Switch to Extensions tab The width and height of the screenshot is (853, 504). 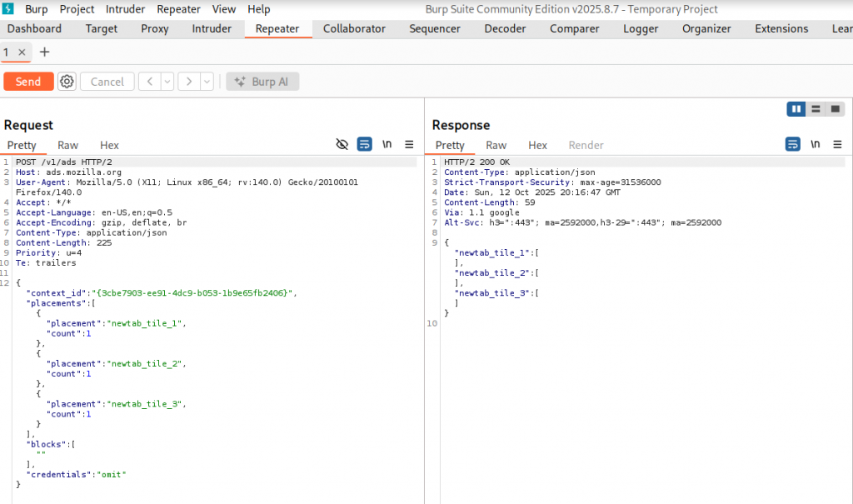[x=781, y=29]
